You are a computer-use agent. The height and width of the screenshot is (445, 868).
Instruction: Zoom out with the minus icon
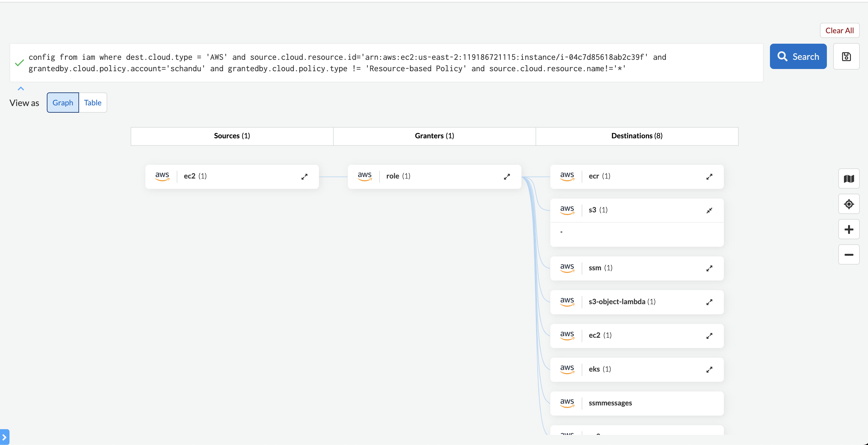848,254
